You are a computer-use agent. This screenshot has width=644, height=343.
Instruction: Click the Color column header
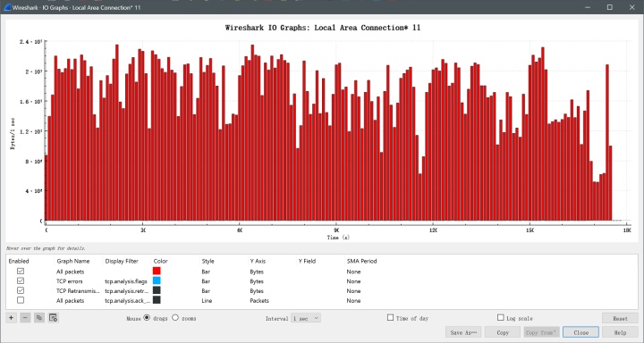tap(161, 261)
